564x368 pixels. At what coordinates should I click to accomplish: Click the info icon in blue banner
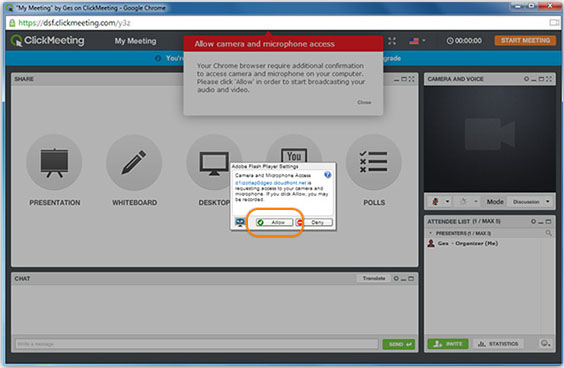point(158,58)
